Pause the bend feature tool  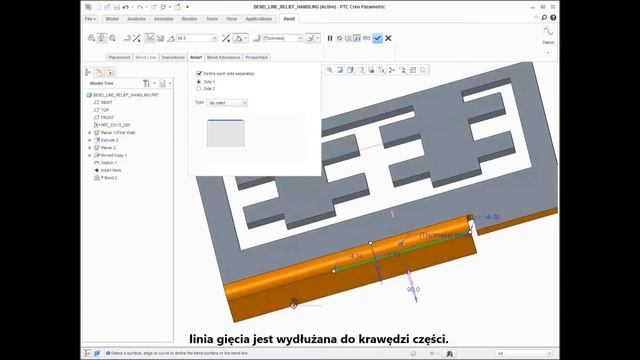[330, 38]
